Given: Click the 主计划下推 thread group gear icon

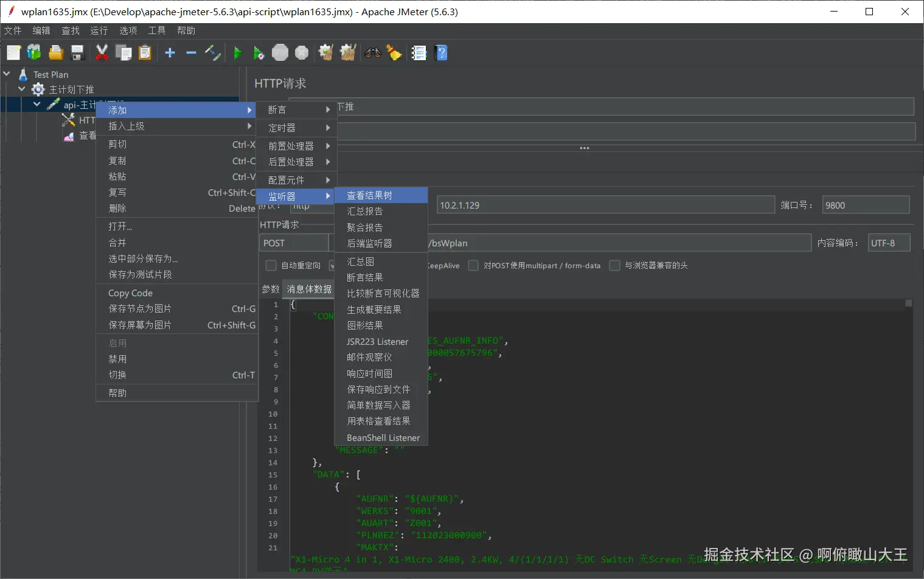Looking at the screenshot, I should (x=38, y=89).
